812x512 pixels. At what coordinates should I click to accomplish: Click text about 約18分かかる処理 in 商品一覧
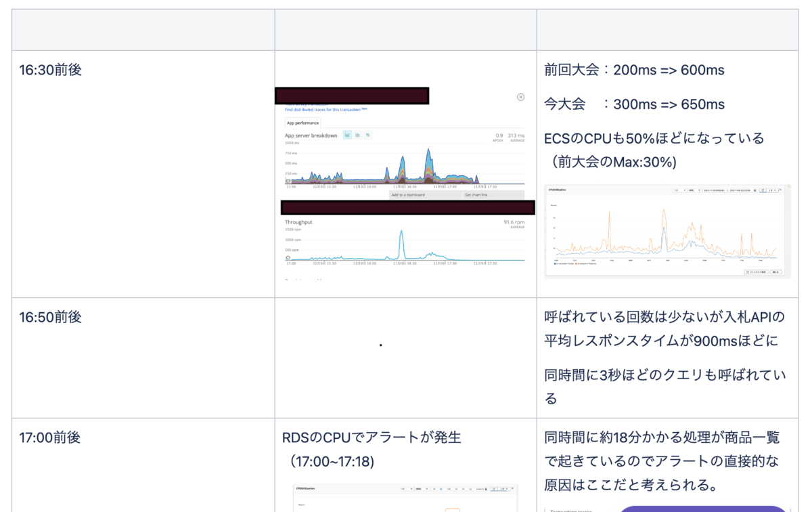[661, 461]
